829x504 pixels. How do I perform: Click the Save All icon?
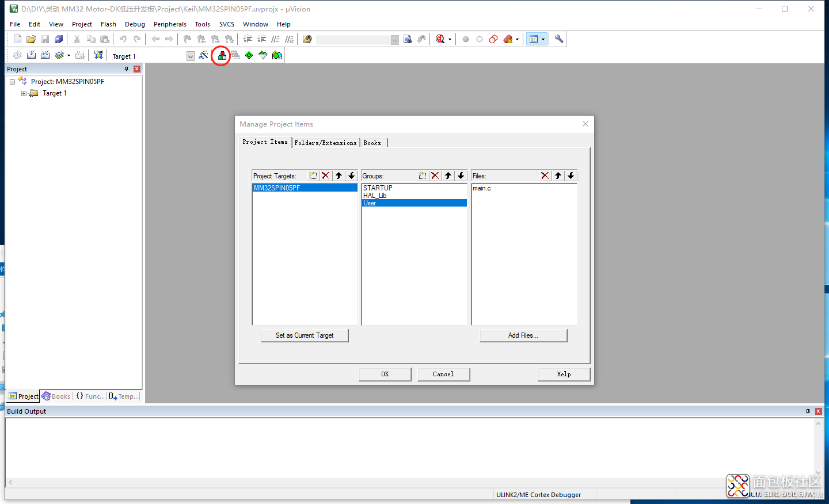(x=59, y=39)
